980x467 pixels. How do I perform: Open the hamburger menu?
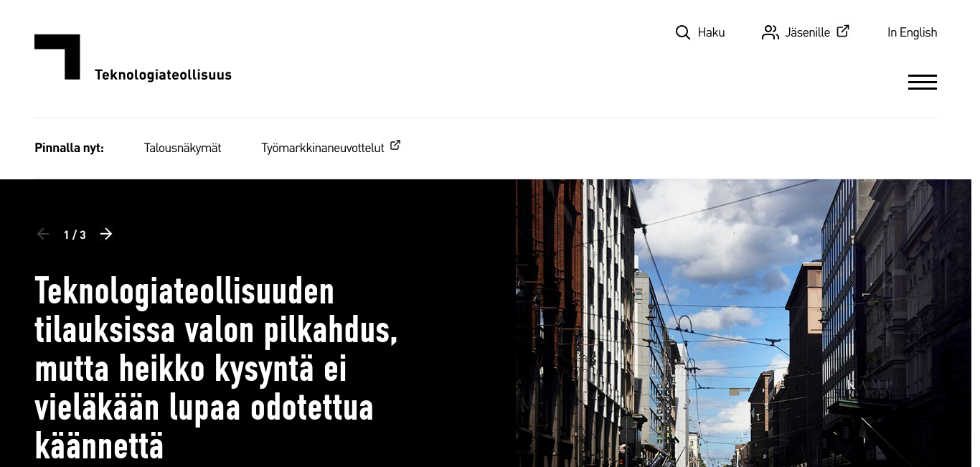(x=923, y=82)
